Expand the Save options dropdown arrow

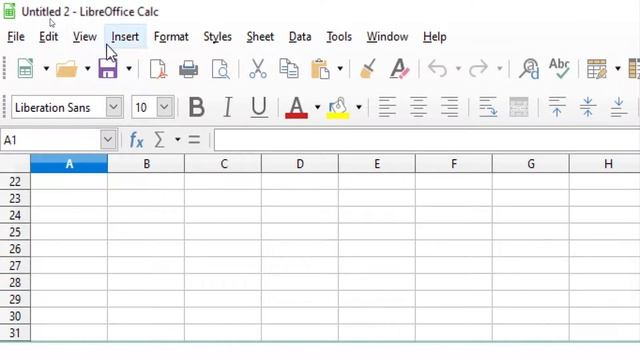[x=129, y=69]
